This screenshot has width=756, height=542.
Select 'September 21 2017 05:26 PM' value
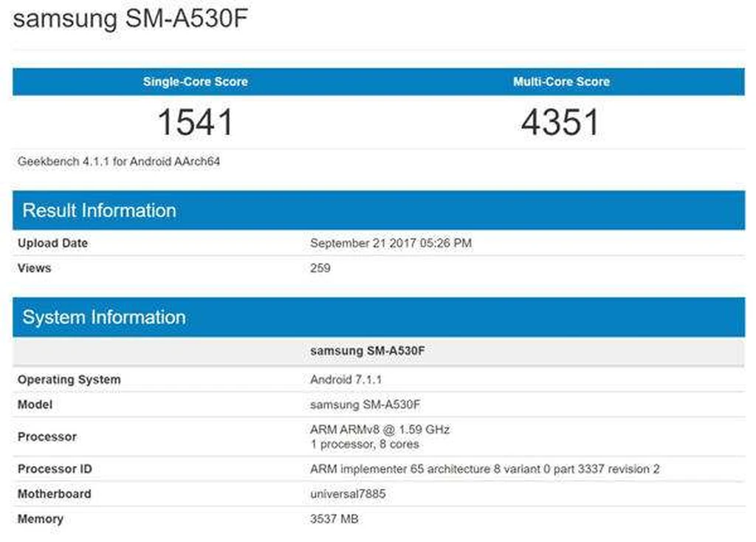click(x=391, y=243)
